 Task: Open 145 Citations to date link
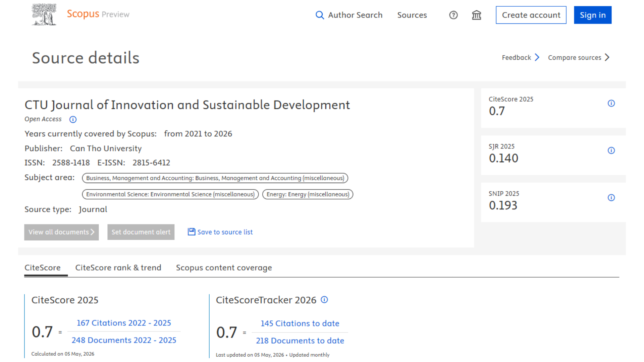(300, 323)
